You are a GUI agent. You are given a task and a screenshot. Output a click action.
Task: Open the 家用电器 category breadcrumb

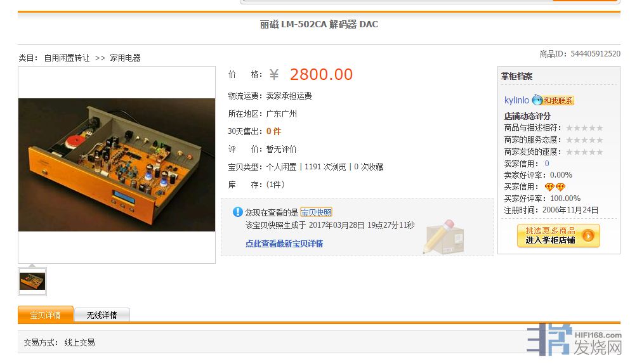(x=125, y=58)
